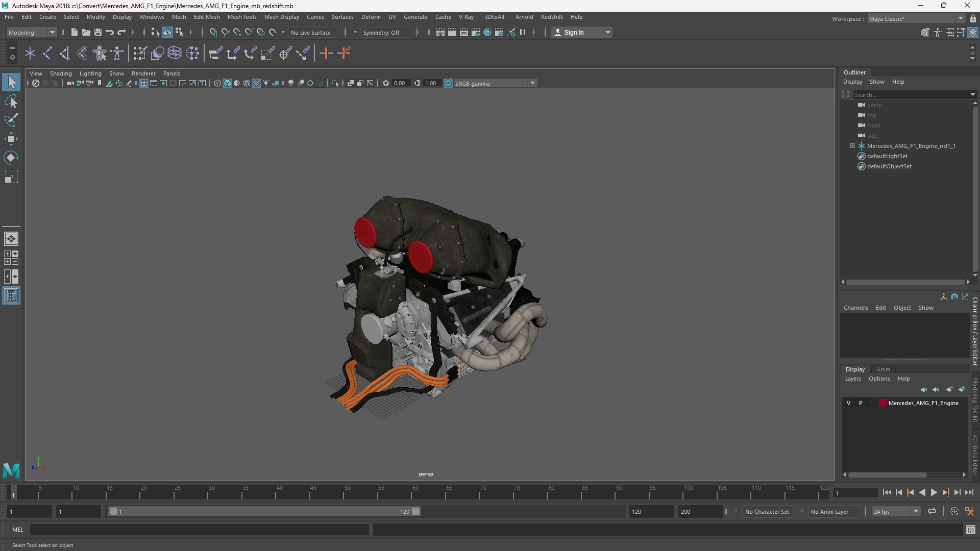The width and height of the screenshot is (980, 551).
Task: Open Sign In account dropdown
Action: [x=582, y=32]
